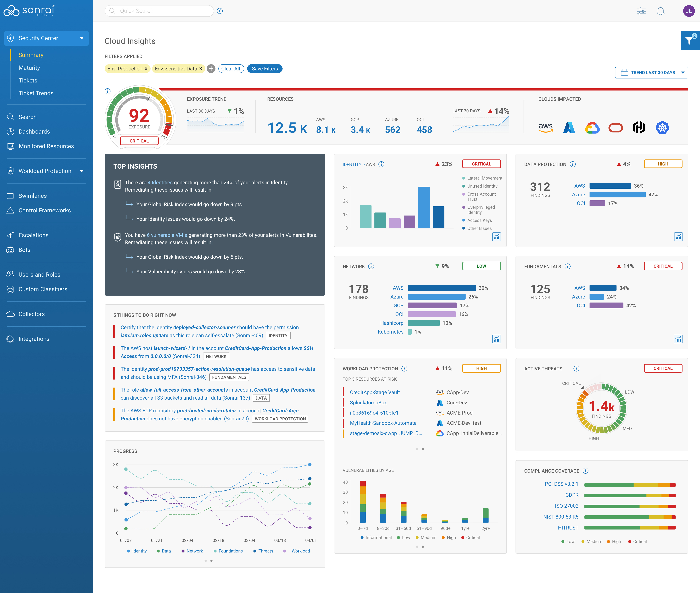Click the Hashicorp cloud icon

tap(639, 128)
